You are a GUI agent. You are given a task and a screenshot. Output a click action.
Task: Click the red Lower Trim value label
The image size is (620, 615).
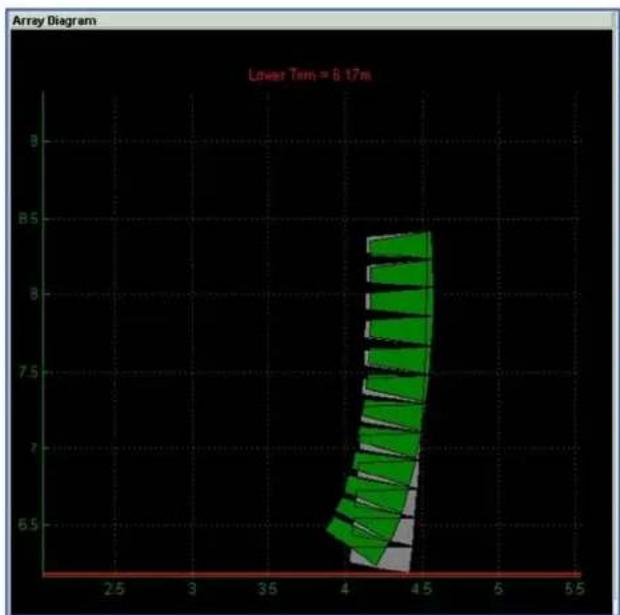click(310, 74)
